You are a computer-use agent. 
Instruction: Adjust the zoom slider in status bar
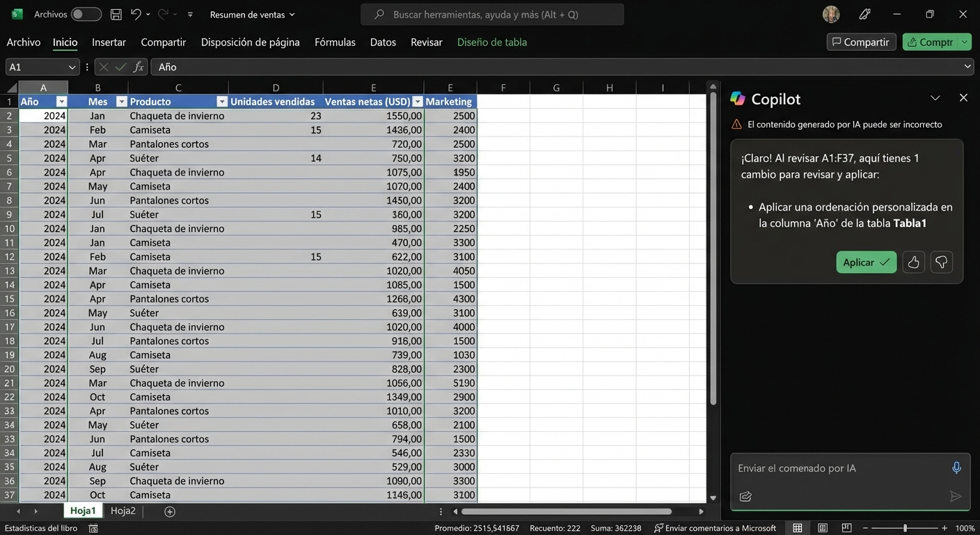pos(905,528)
